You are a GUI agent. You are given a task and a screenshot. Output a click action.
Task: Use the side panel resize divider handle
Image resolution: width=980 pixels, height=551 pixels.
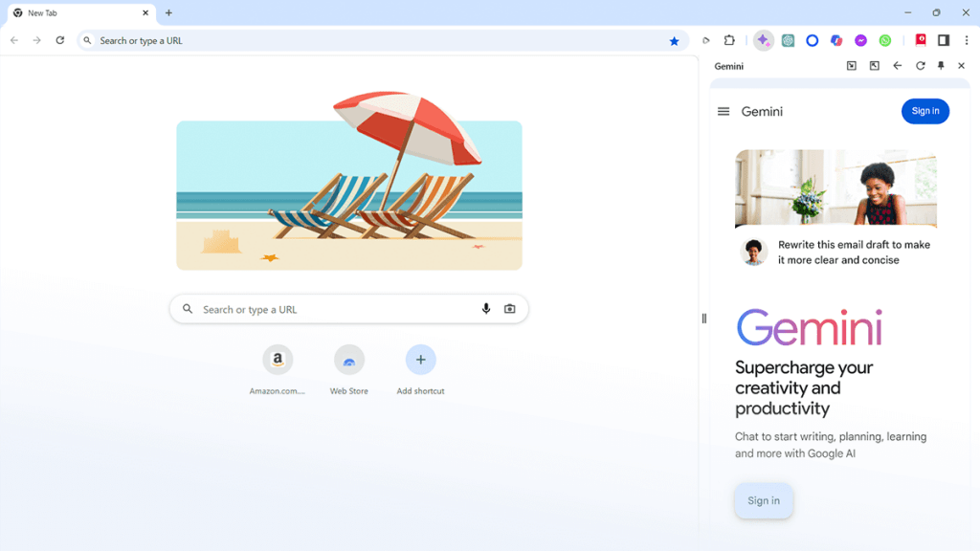(703, 319)
